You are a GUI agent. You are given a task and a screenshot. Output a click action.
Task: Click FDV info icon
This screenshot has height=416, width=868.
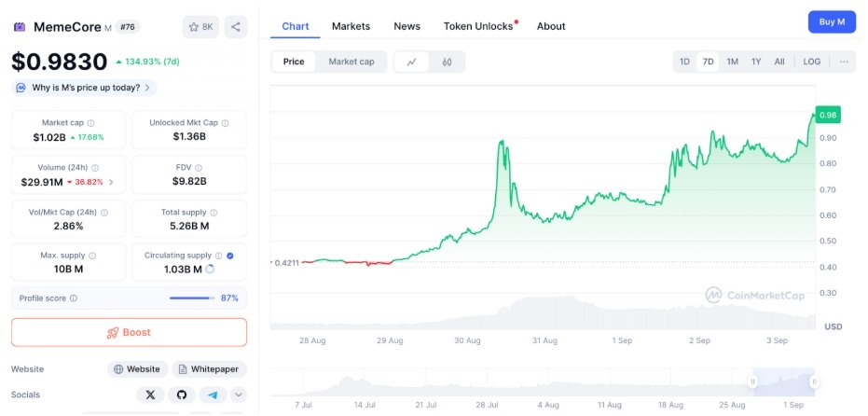pos(199,167)
